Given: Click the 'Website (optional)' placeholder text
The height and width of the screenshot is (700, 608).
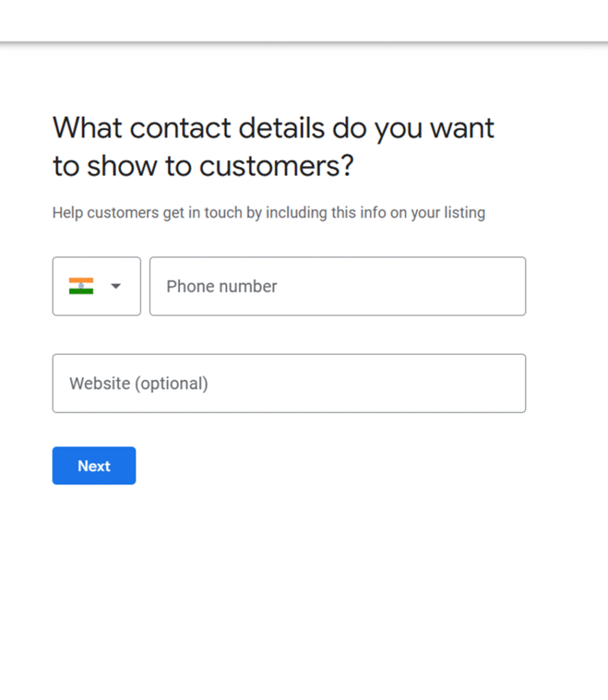Looking at the screenshot, I should 138,383.
